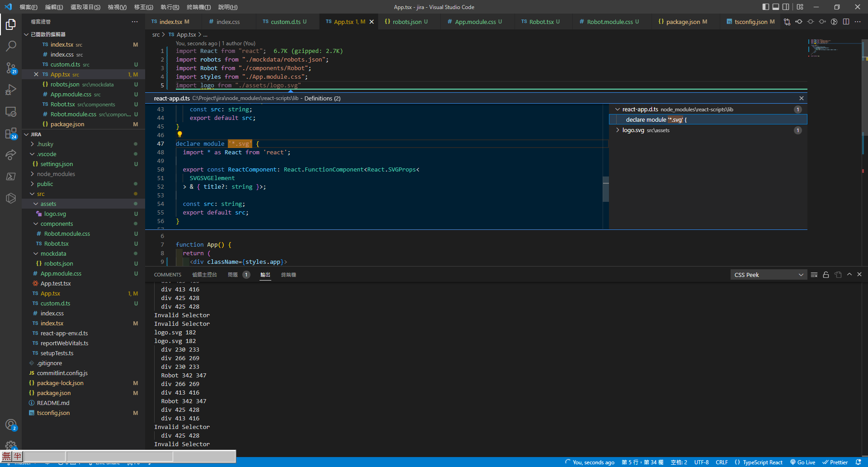Expand the node_modules folder
The width and height of the screenshot is (868, 467).
(x=56, y=174)
